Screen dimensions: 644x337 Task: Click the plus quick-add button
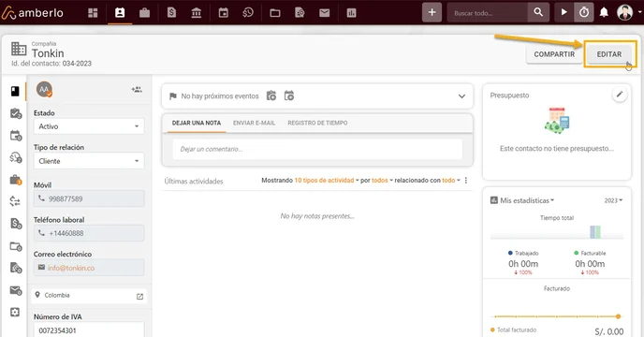432,13
